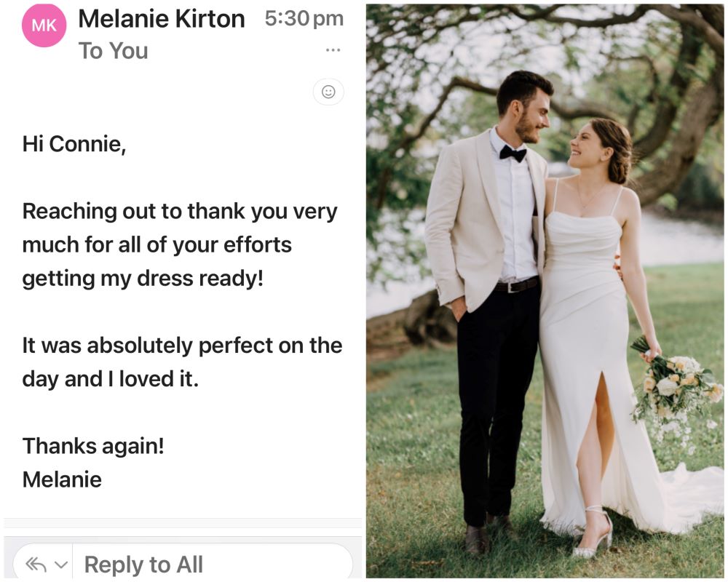Screen dimensions: 728x582
Task: Click To You recipient label
Action: tap(114, 51)
